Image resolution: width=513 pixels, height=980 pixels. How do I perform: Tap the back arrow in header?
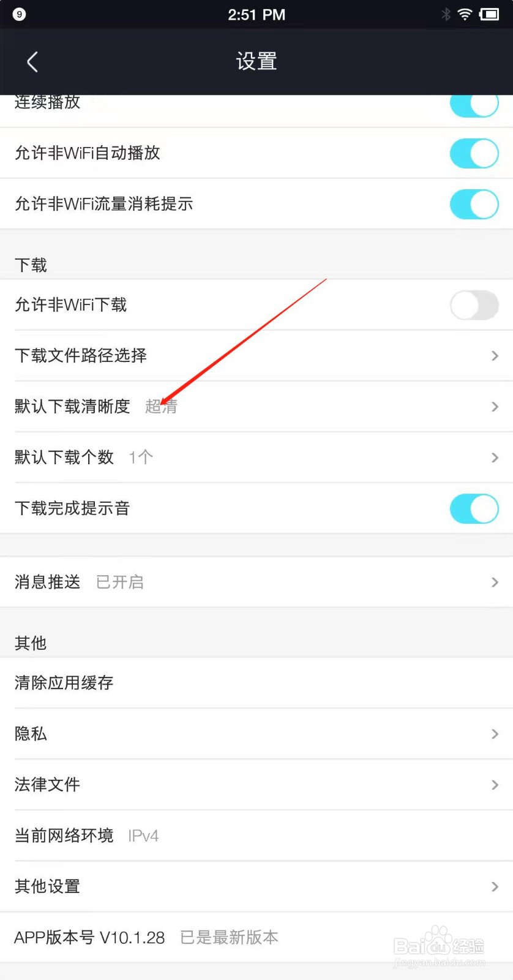32,62
